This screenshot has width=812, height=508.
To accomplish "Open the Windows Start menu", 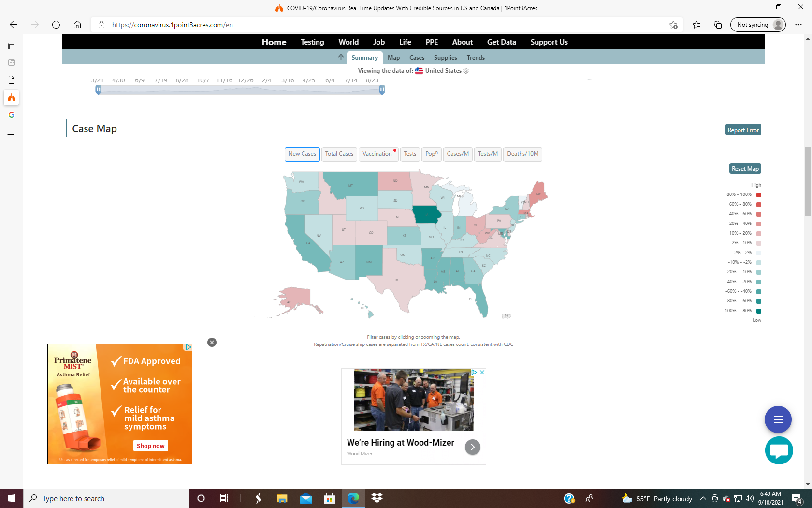I will click(12, 498).
